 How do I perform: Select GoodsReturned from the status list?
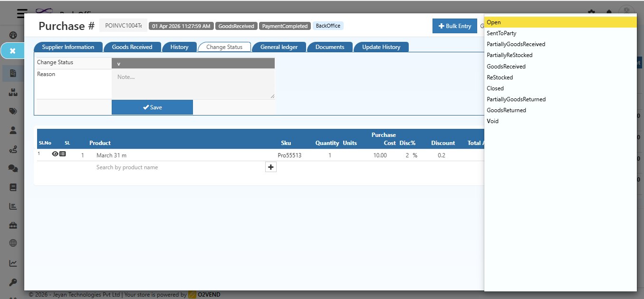coord(505,110)
